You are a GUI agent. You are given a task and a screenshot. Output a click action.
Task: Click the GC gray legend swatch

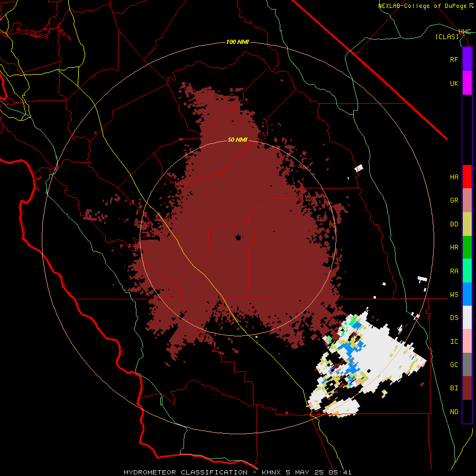pos(467,364)
